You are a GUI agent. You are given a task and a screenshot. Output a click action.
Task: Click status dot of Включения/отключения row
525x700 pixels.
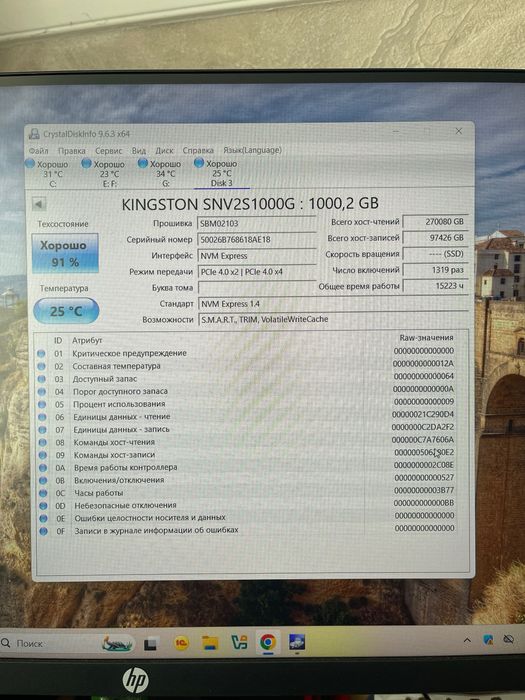click(43, 480)
